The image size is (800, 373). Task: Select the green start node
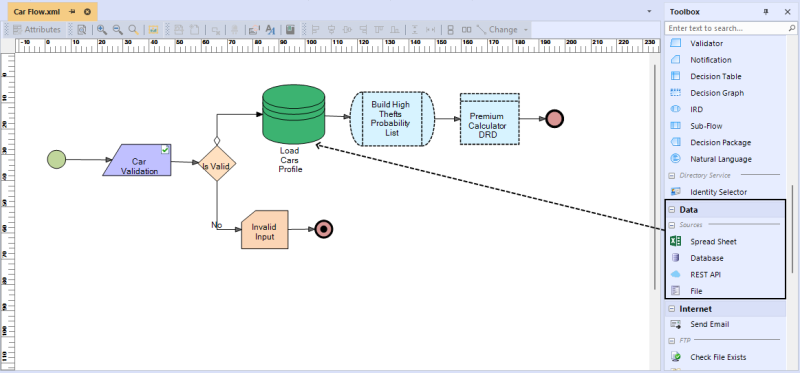point(56,159)
